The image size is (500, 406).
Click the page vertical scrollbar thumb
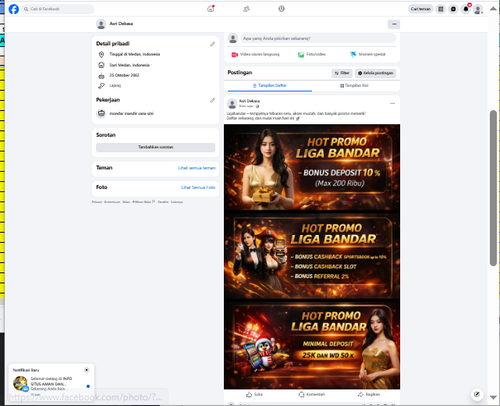click(x=493, y=188)
